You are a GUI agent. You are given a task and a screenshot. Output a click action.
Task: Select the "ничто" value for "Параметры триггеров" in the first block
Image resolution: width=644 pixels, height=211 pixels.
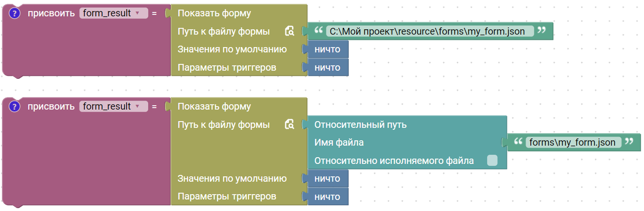pos(328,68)
